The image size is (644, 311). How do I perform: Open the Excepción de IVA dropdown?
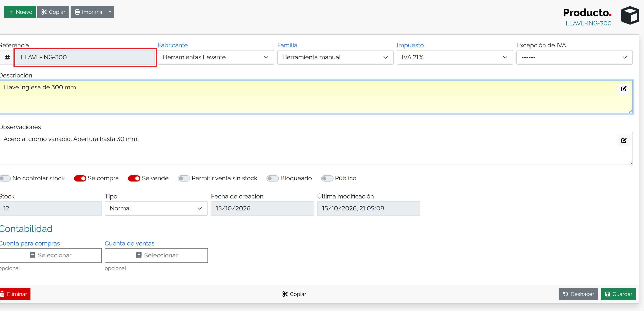[574, 57]
